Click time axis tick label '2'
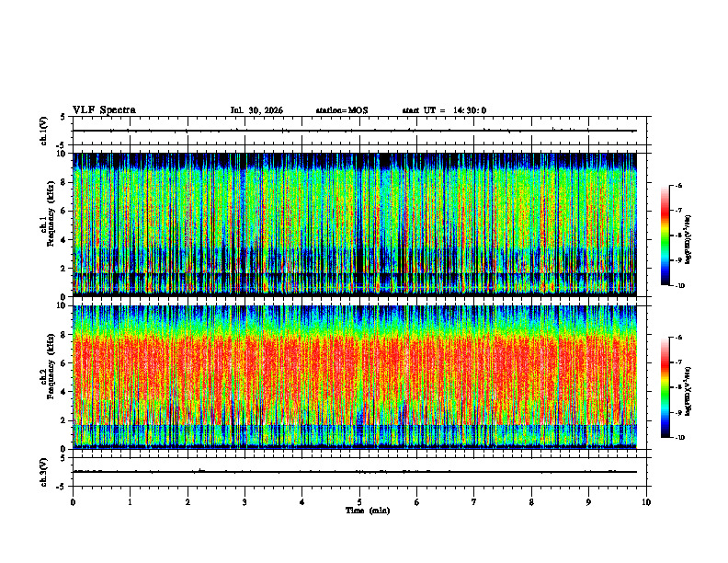This screenshot has width=728, height=563. pyautogui.click(x=188, y=502)
